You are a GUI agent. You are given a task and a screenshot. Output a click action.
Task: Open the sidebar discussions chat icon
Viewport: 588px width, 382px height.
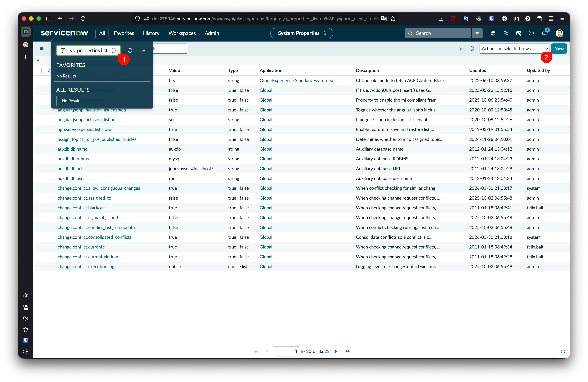coord(506,33)
